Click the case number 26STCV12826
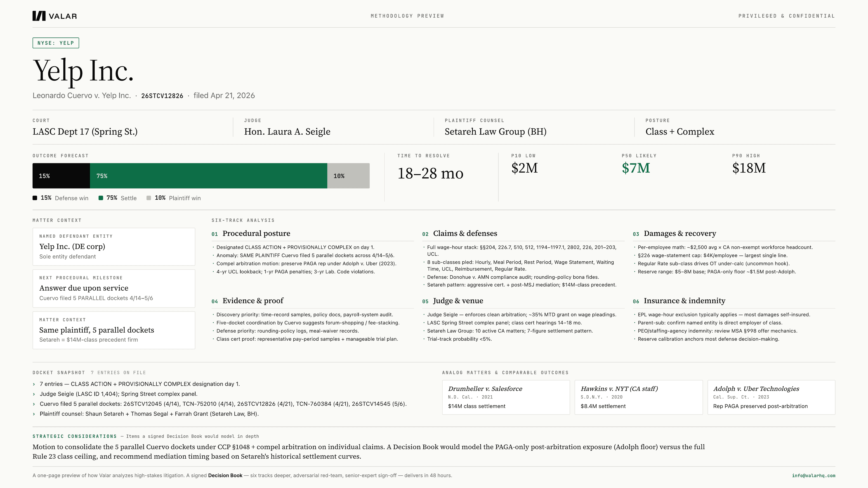The image size is (868, 488). point(162,96)
